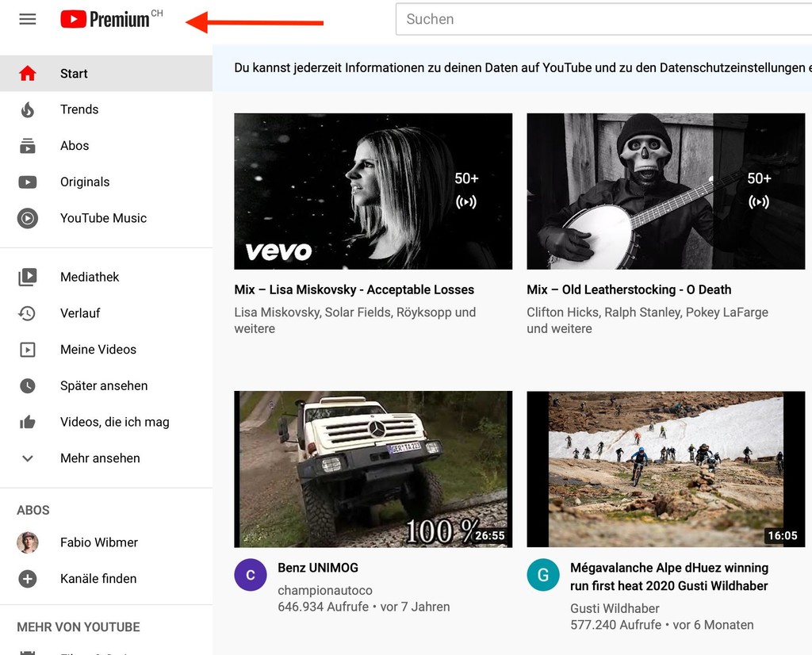Open Abos in sidebar
The image size is (812, 655).
coord(106,146)
